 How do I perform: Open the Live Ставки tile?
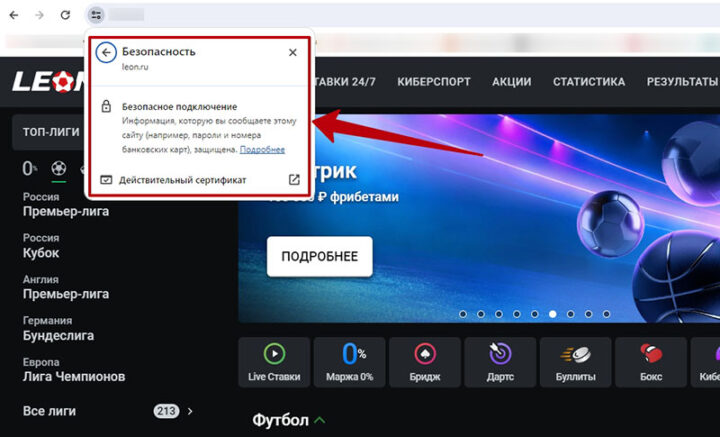tap(273, 362)
